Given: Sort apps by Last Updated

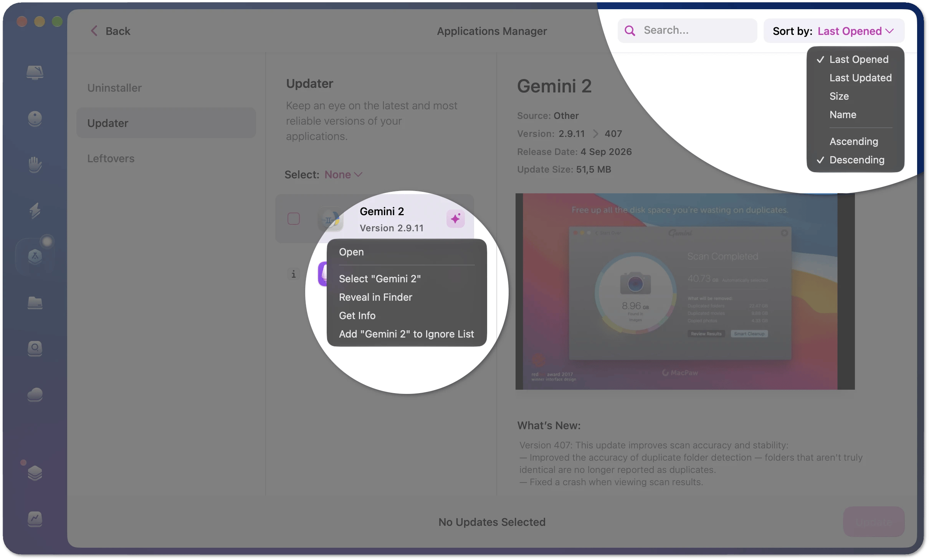Looking at the screenshot, I should [x=860, y=78].
